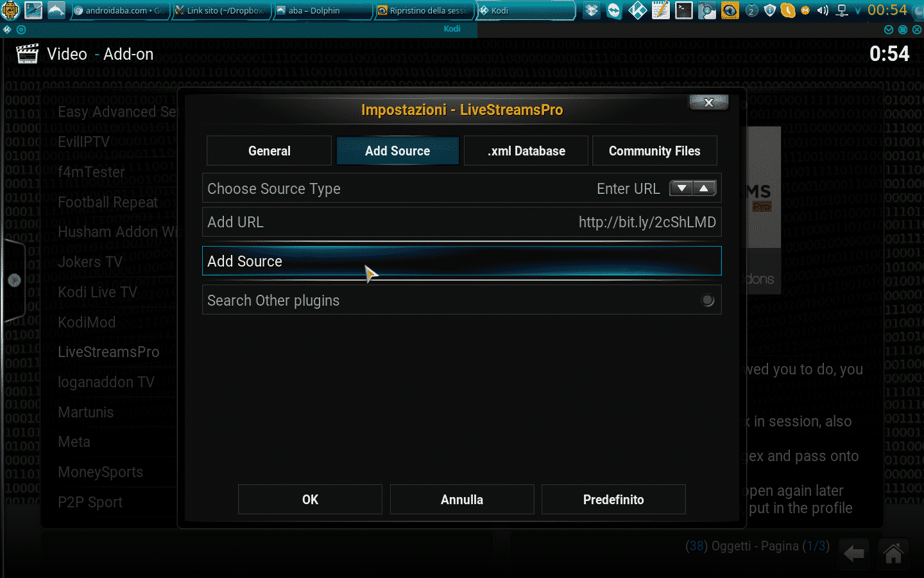Pull out the side menu handle
This screenshot has width=924, height=578.
[14, 280]
